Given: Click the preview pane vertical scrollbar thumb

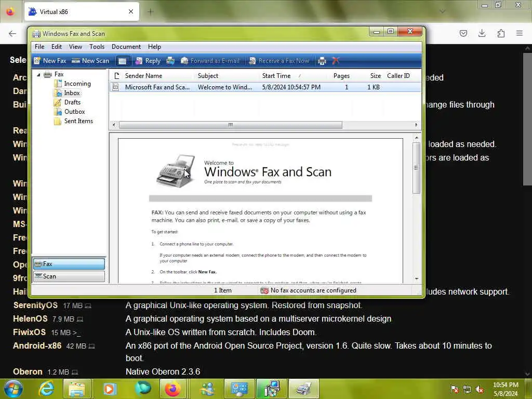Looking at the screenshot, I should pyautogui.click(x=417, y=168).
